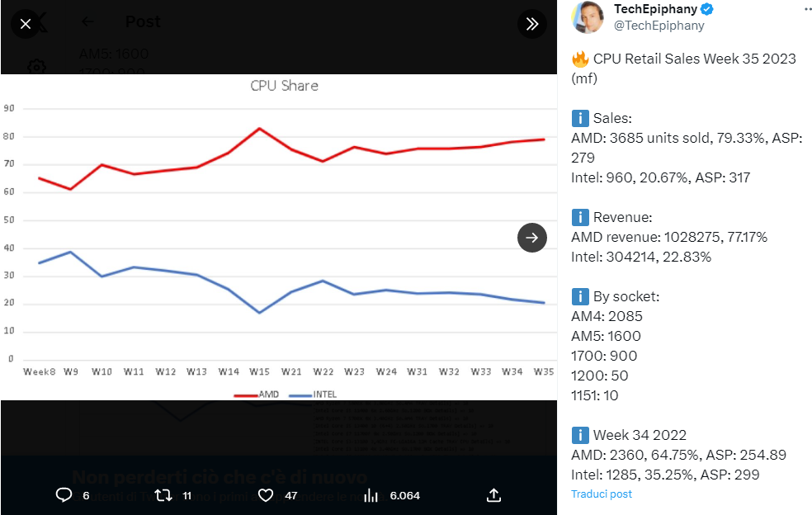Screen dimensions: 812x515
Task: Click the "W35" label on the chart axis
Action: tap(544, 371)
